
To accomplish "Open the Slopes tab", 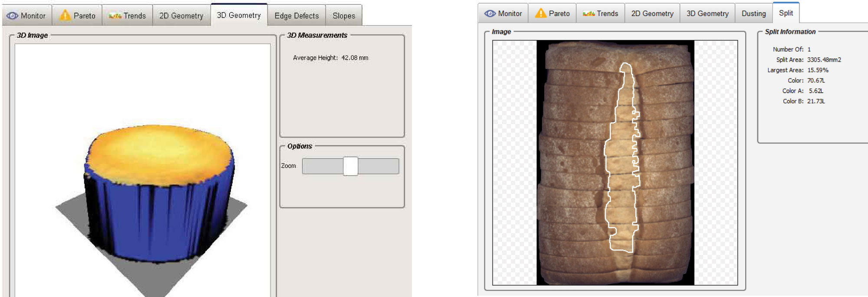I will tap(344, 16).
